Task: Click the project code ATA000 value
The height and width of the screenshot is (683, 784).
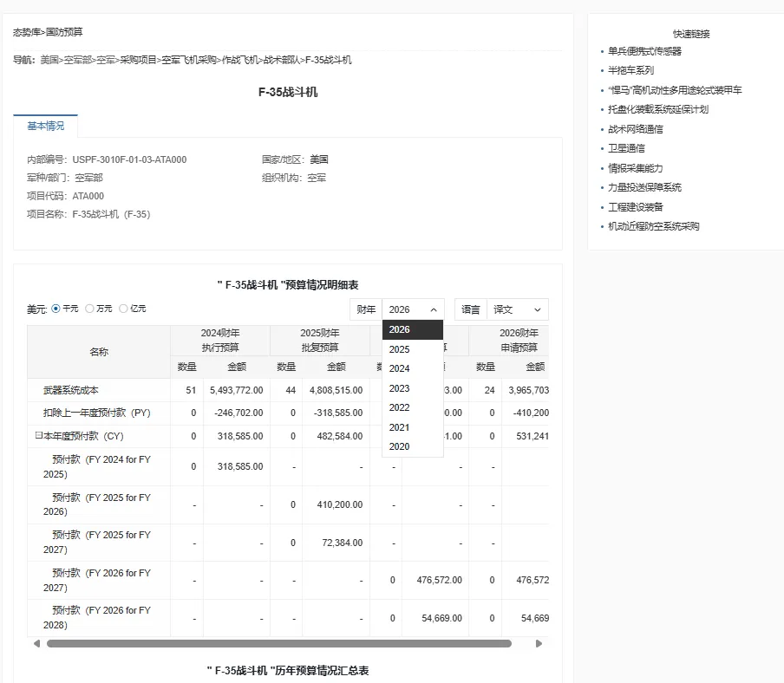Action: point(88,196)
